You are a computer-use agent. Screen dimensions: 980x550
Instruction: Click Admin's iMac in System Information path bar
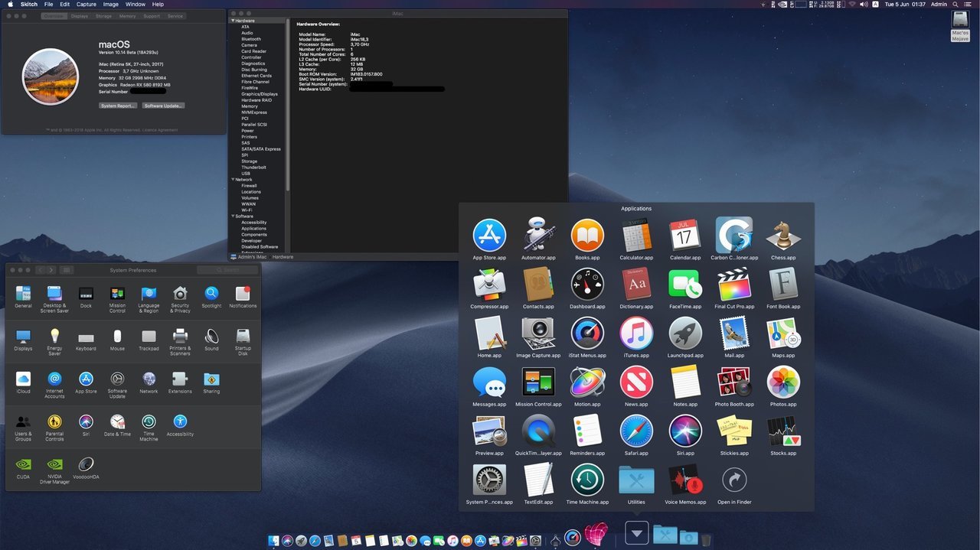click(249, 257)
